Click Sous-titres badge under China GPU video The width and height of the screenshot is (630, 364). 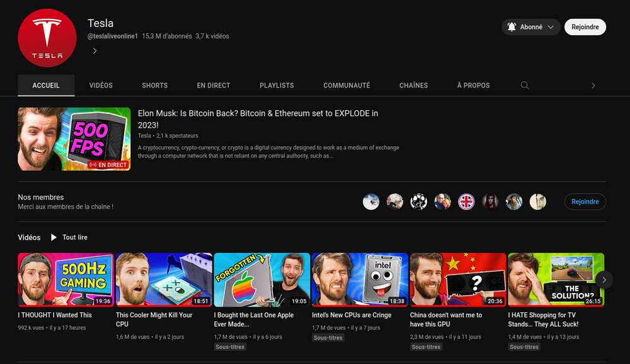(426, 347)
